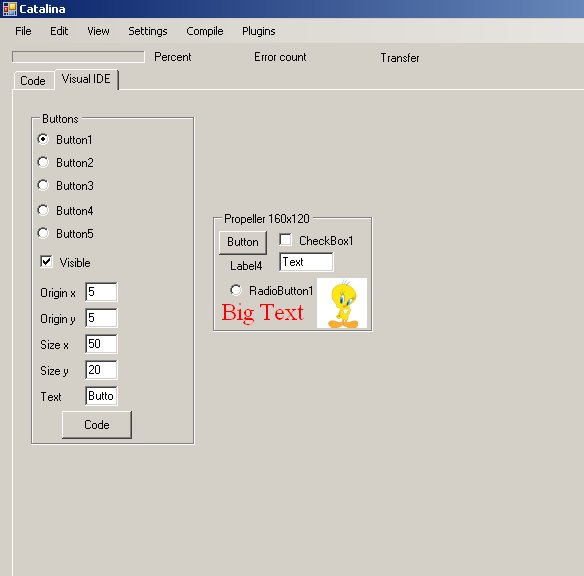The width and height of the screenshot is (584, 576).
Task: Select the Button1 radio option
Action: 43,139
